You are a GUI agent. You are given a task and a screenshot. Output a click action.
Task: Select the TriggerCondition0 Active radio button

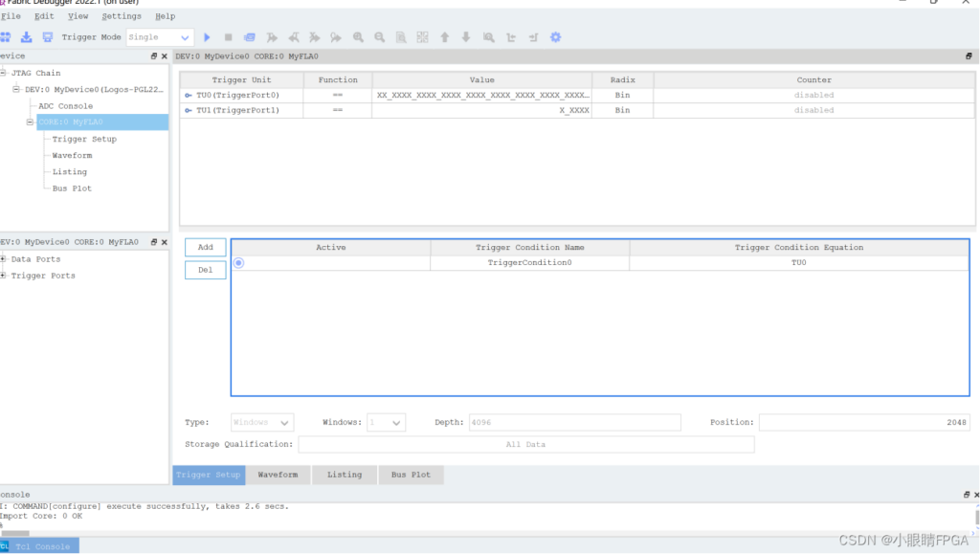point(238,263)
